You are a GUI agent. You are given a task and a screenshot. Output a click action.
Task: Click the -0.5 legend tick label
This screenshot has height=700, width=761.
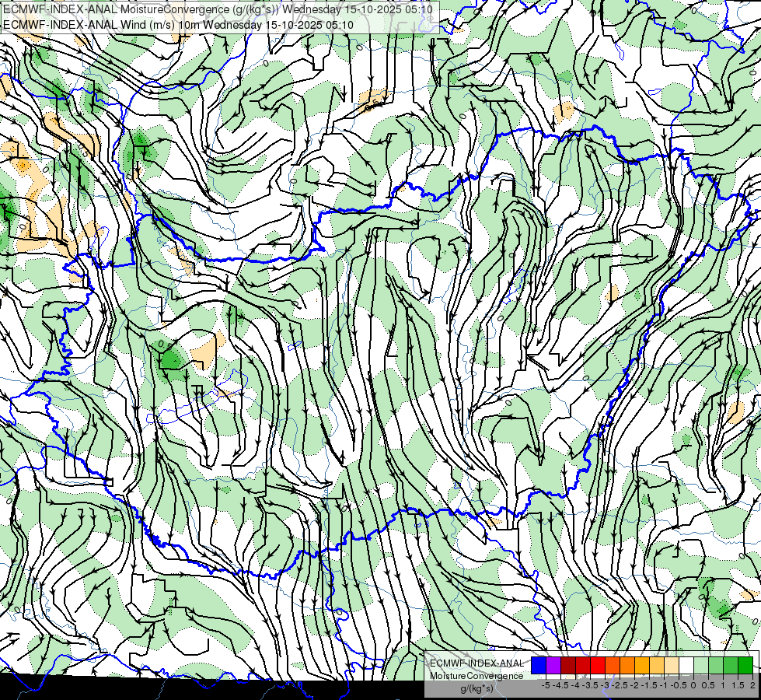(679, 685)
